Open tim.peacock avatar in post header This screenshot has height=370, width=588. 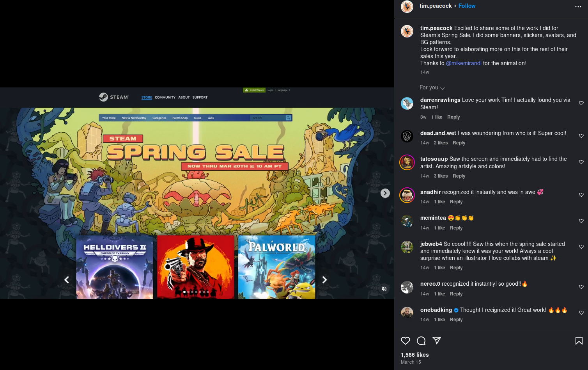pyautogui.click(x=407, y=6)
